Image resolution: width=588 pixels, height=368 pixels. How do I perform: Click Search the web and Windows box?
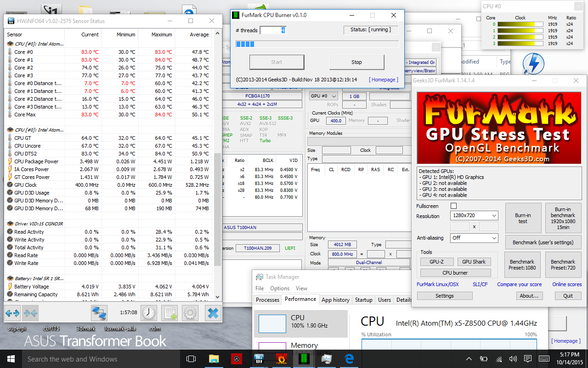tap(101, 359)
